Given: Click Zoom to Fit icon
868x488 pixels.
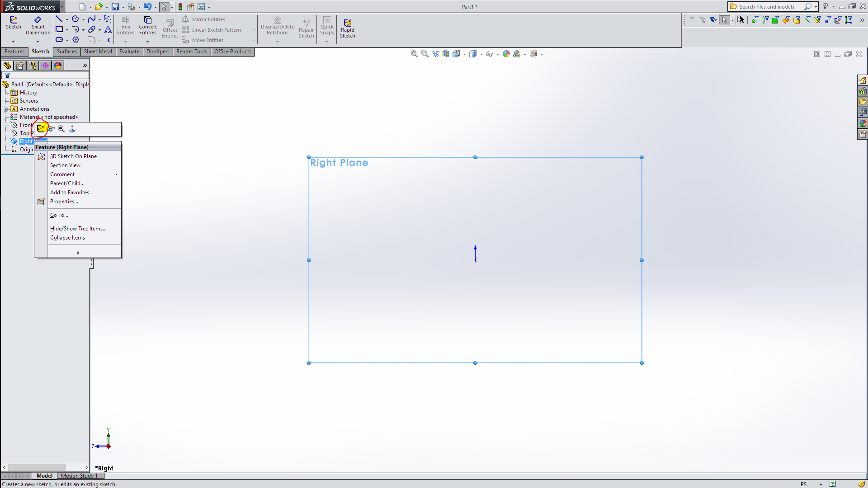Looking at the screenshot, I should pyautogui.click(x=414, y=54).
